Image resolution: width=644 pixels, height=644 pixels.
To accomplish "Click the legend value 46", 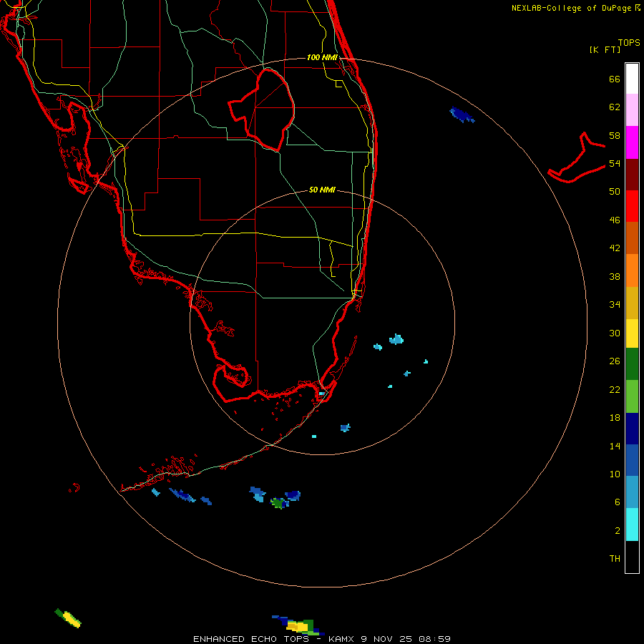I will [x=615, y=220].
